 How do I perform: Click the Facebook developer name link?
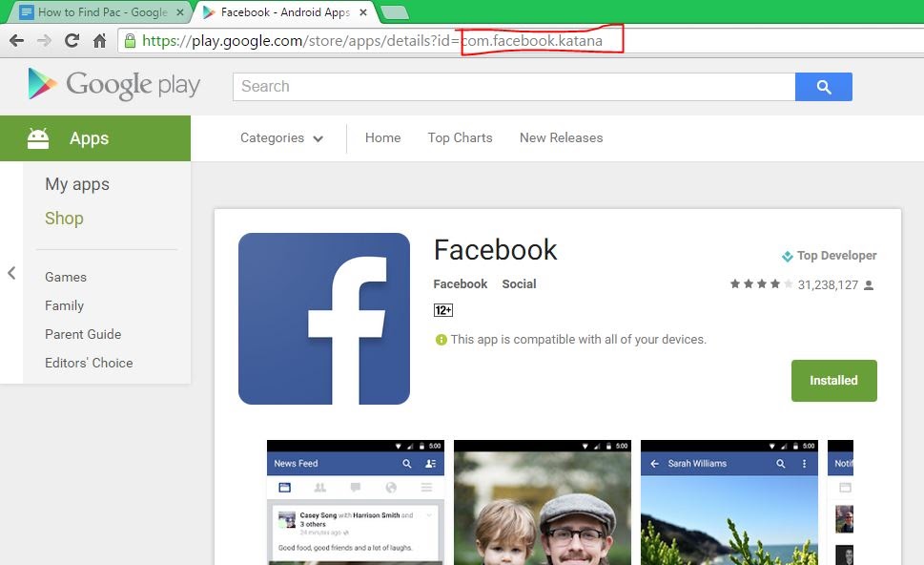point(461,284)
